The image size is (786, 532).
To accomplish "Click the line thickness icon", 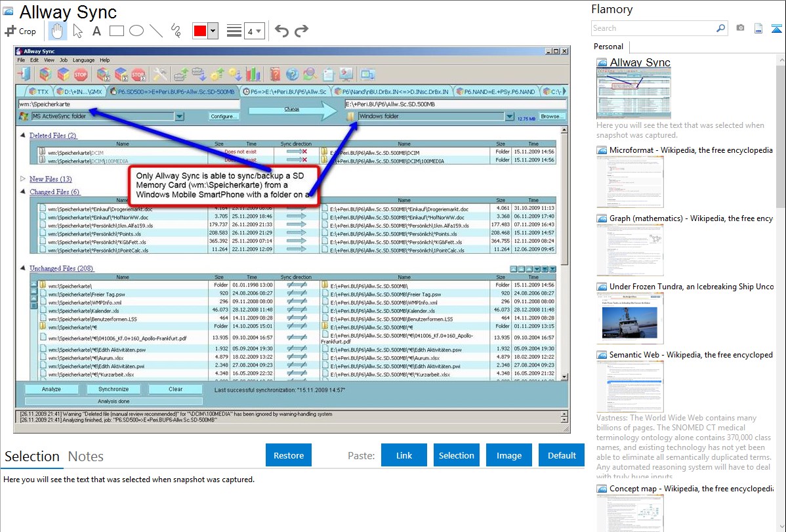I will [234, 31].
